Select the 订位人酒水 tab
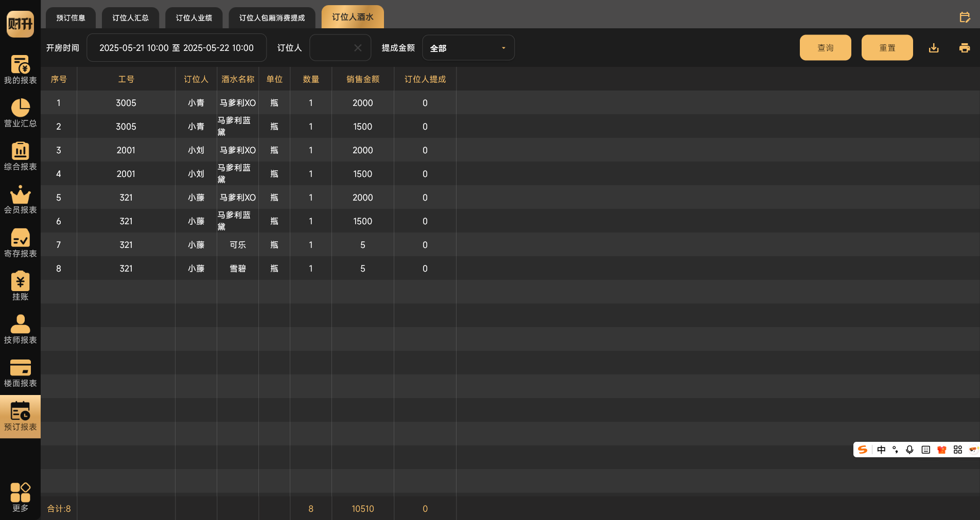The height and width of the screenshot is (520, 980). coord(353,17)
